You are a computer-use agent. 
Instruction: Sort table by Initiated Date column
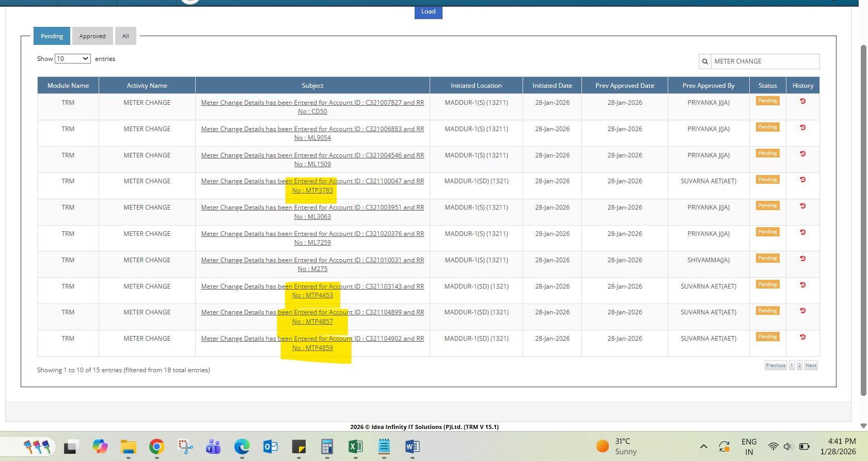[552, 86]
